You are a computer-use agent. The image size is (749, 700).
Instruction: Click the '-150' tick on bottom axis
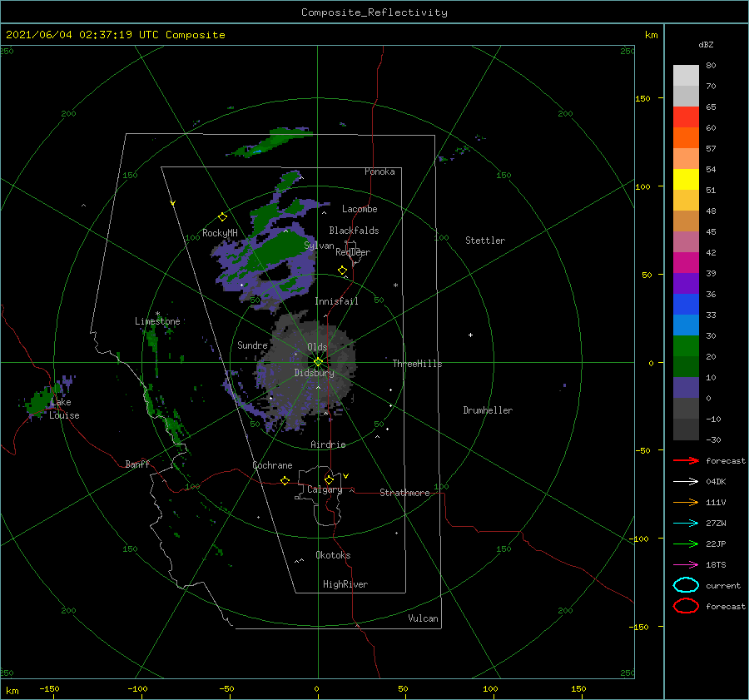pyautogui.click(x=49, y=688)
